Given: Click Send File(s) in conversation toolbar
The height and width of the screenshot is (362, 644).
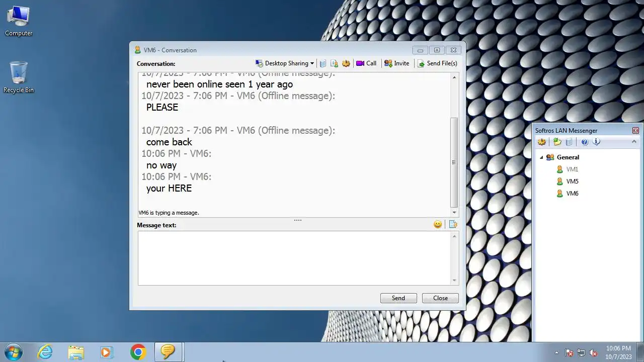Looking at the screenshot, I should point(437,63).
